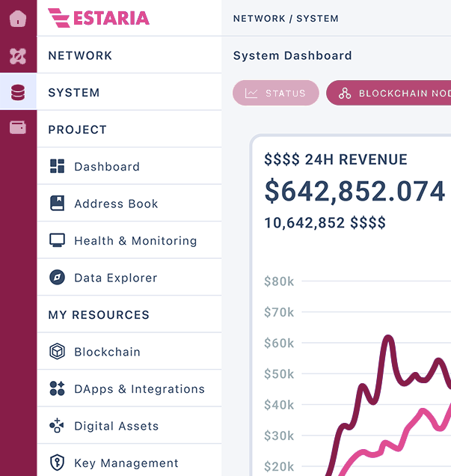451x476 pixels.
Task: Click the Estaria logo
Action: coord(99,18)
